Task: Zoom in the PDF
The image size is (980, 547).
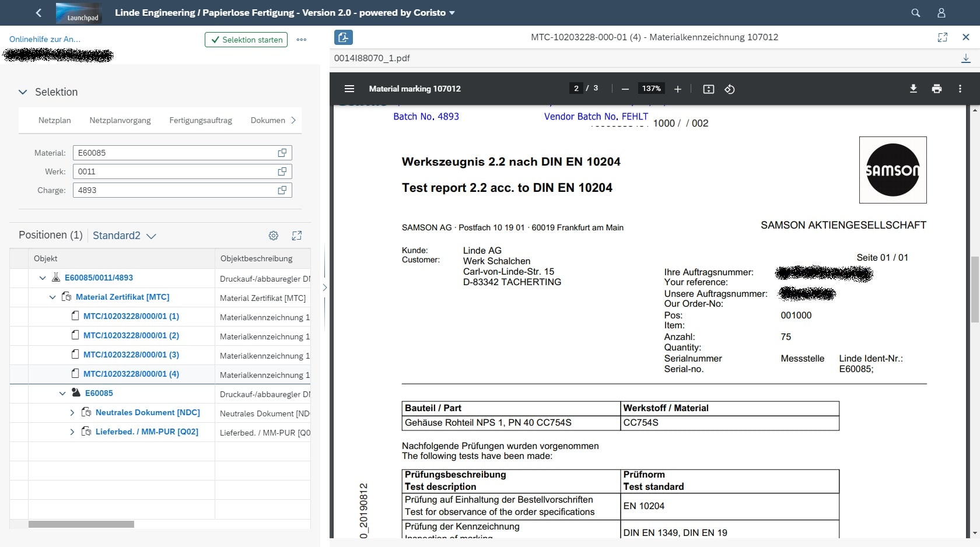Action: coord(678,89)
